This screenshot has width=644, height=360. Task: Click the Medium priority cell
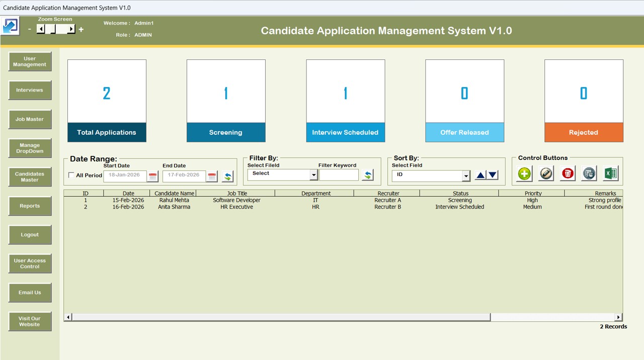(x=532, y=207)
